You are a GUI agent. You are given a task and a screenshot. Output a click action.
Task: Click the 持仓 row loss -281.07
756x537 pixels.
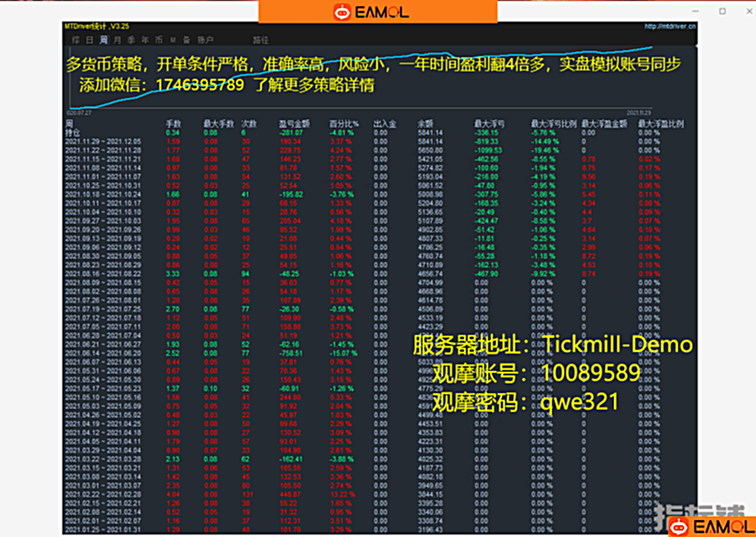point(291,132)
